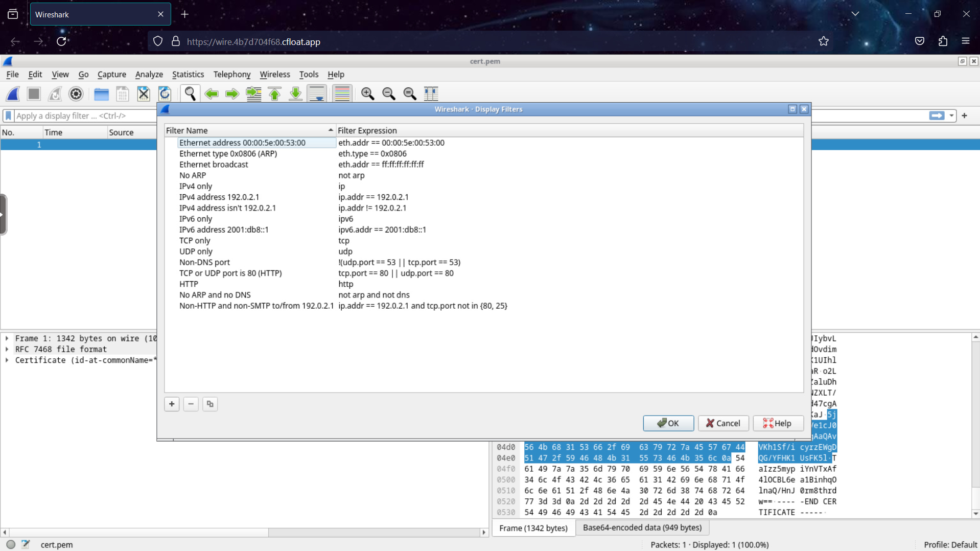Click OK in Display Filters dialog
Screen dimensions: 980x551
668,423
